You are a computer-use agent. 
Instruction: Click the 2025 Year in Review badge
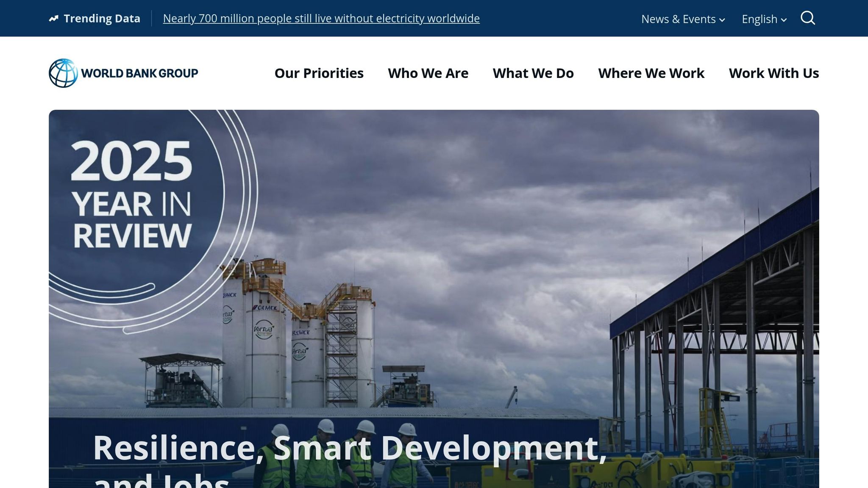pyautogui.click(x=131, y=195)
